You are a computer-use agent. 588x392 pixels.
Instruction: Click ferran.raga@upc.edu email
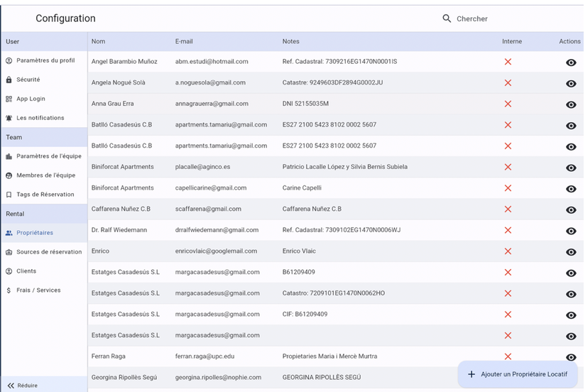tap(205, 356)
